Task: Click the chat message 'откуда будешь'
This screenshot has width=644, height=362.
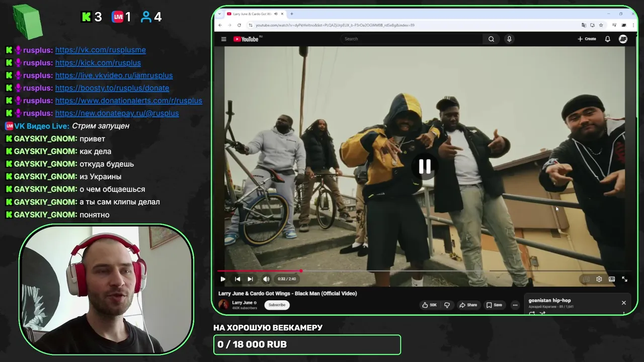Action: 107,164
